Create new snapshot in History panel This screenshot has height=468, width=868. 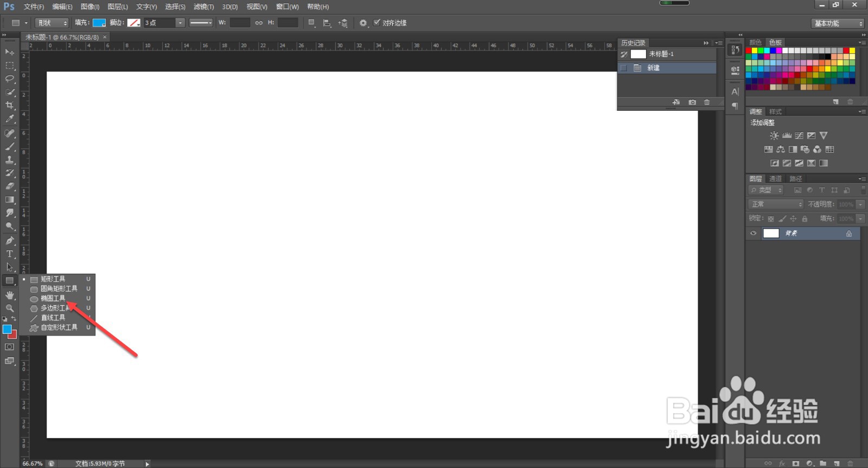[692, 102]
